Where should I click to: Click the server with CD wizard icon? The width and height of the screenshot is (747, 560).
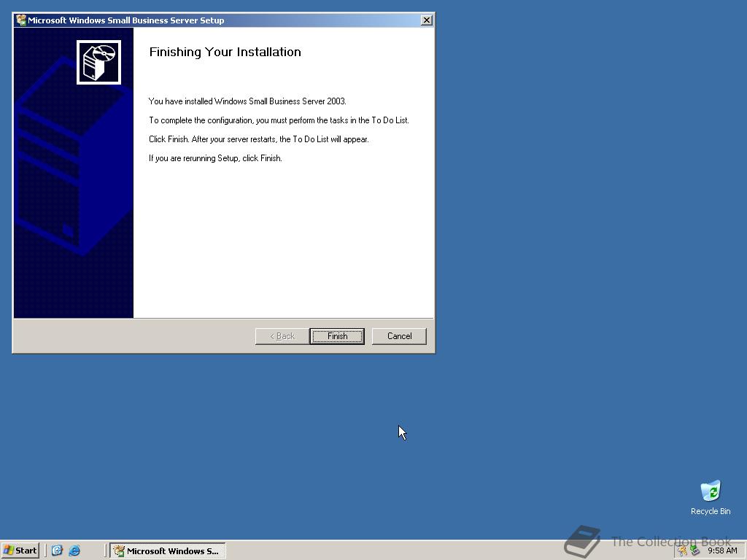98,63
